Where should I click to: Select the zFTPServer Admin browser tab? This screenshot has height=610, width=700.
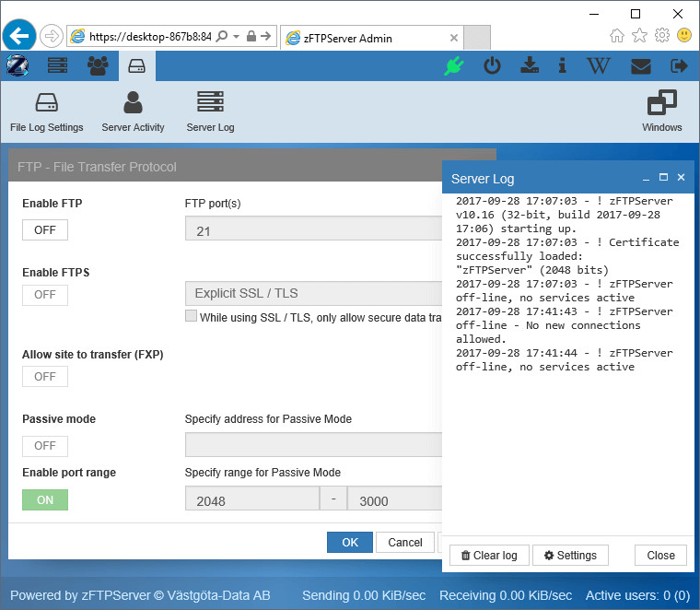coord(371,38)
